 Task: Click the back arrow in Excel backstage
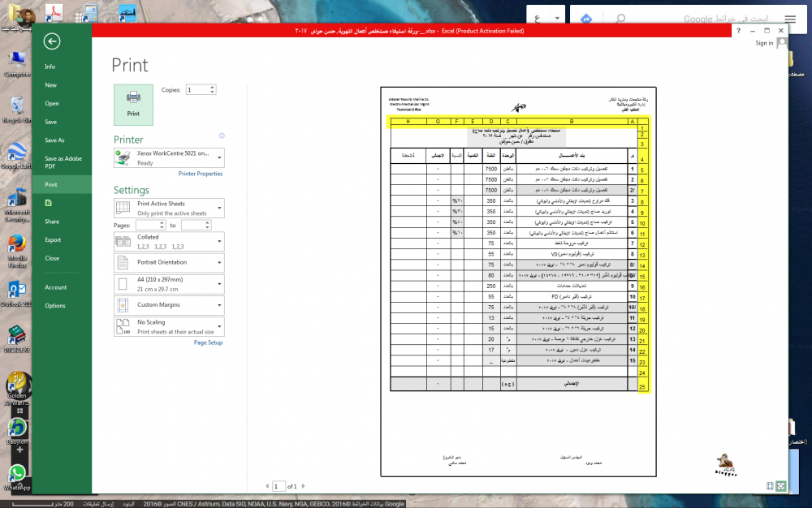pos(52,41)
